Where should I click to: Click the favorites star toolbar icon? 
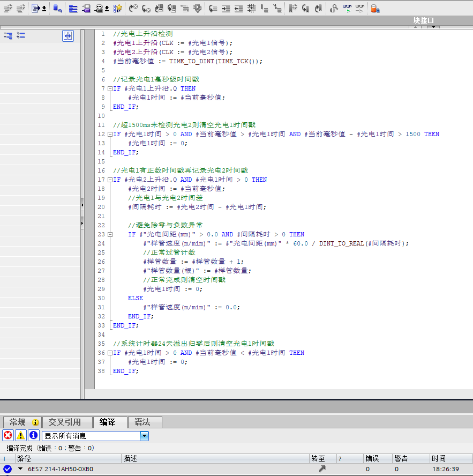pos(118,9)
